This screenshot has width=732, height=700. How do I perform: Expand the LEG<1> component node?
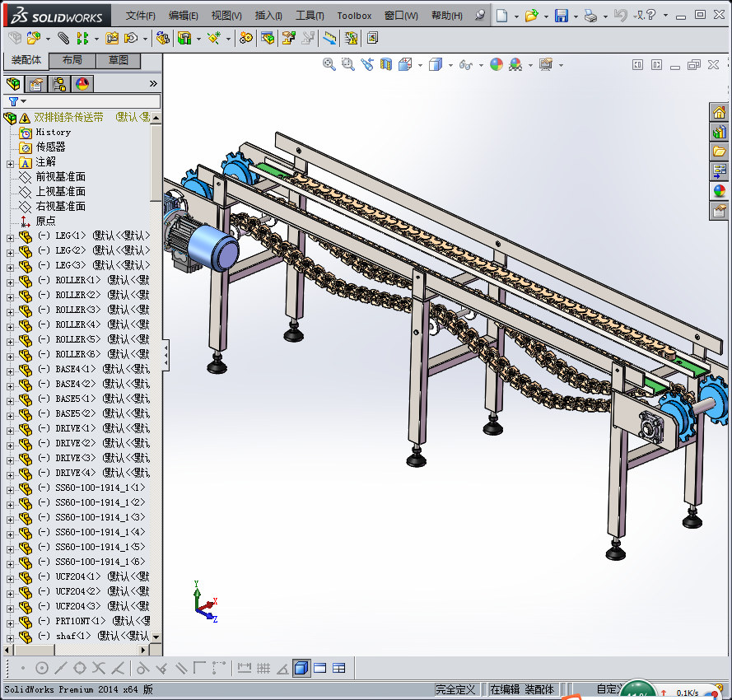point(10,236)
